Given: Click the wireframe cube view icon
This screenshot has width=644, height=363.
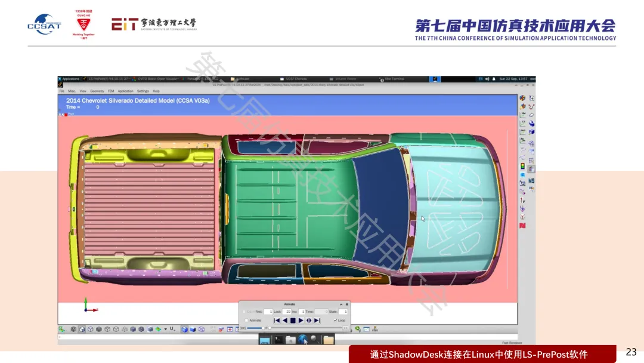Looking at the screenshot, I should click(x=91, y=330).
